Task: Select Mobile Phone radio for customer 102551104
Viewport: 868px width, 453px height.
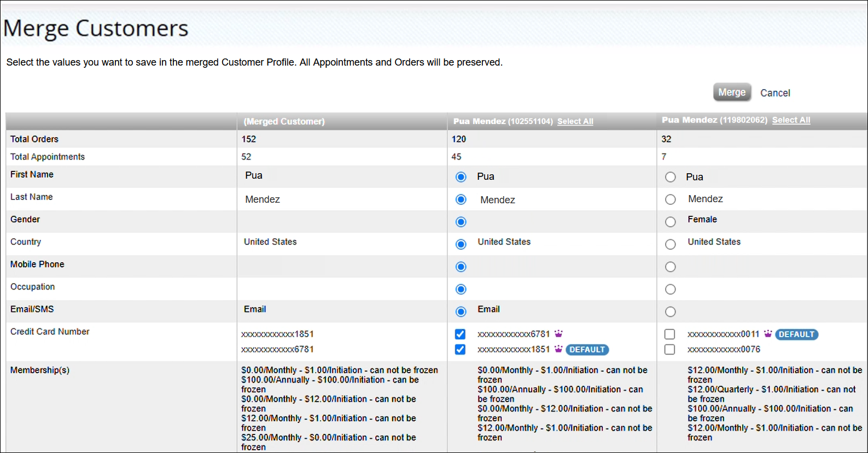Action: click(461, 267)
